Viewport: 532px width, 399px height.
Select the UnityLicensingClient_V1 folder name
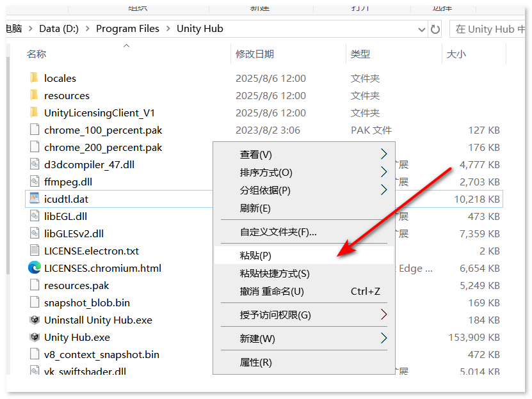pos(99,113)
